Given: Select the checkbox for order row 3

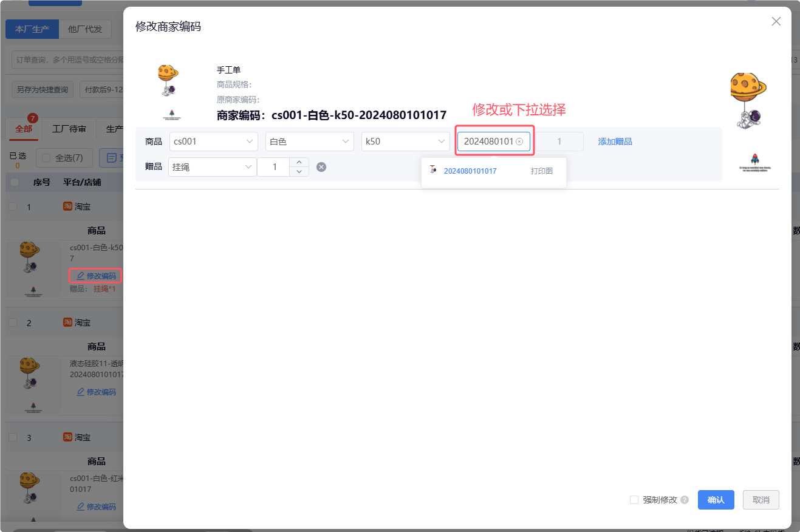Looking at the screenshot, I should [x=13, y=437].
